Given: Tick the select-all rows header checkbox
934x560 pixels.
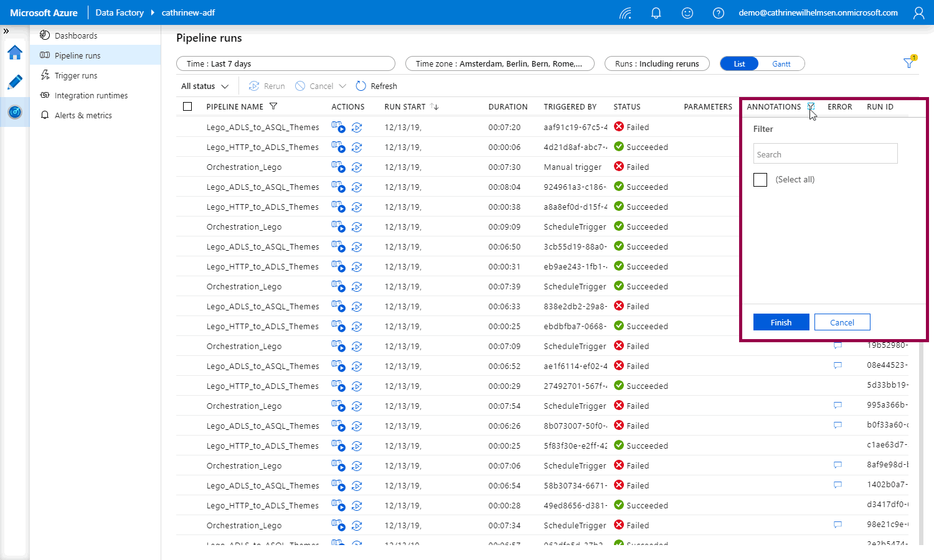Looking at the screenshot, I should tap(187, 106).
